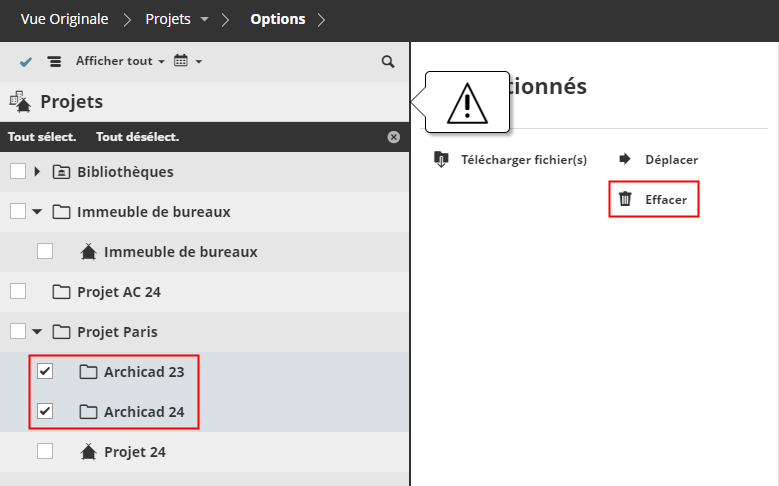Screen dimensions: 779x486
Task: Expand the Bibliothèques folder
Action: [x=38, y=172]
